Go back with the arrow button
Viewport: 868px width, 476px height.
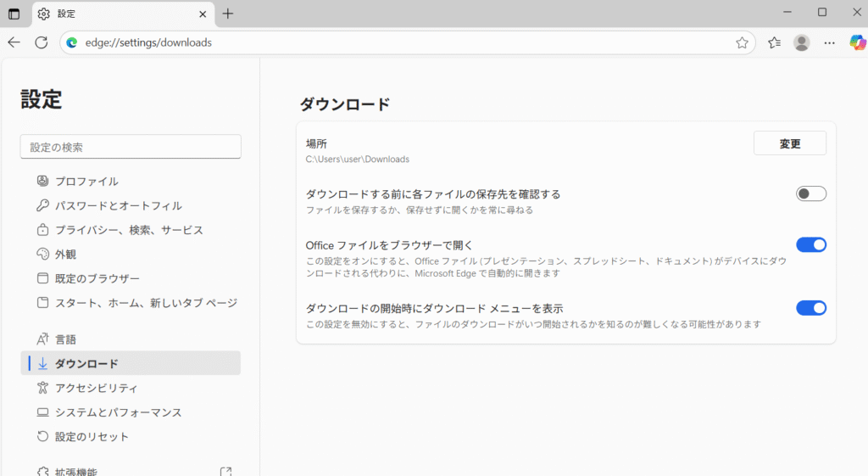pyautogui.click(x=14, y=42)
